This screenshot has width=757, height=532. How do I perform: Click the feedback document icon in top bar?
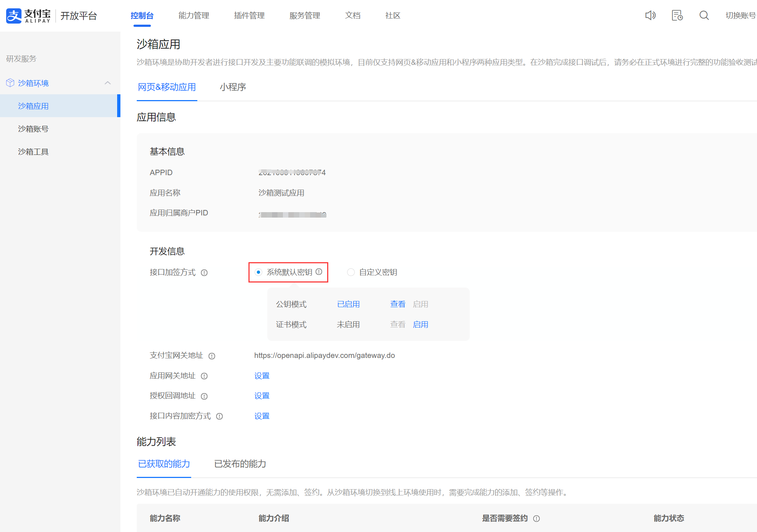[677, 15]
